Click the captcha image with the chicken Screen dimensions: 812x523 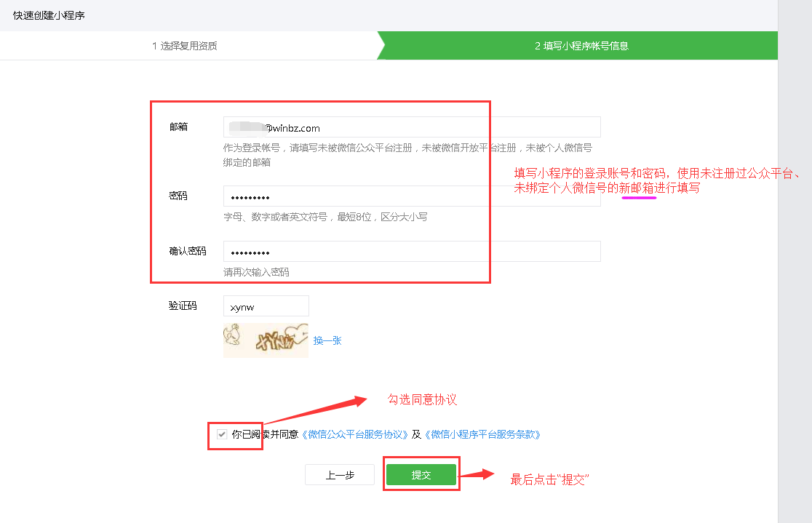coord(266,340)
